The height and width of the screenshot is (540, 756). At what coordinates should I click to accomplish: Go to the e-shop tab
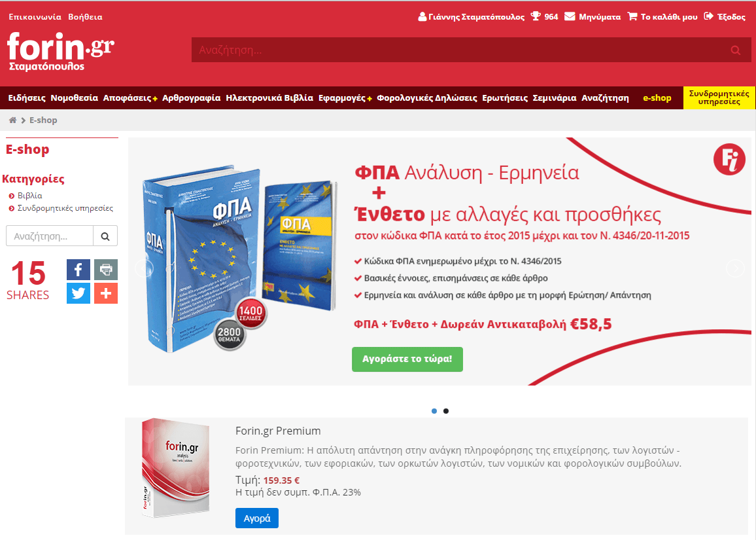coord(657,98)
